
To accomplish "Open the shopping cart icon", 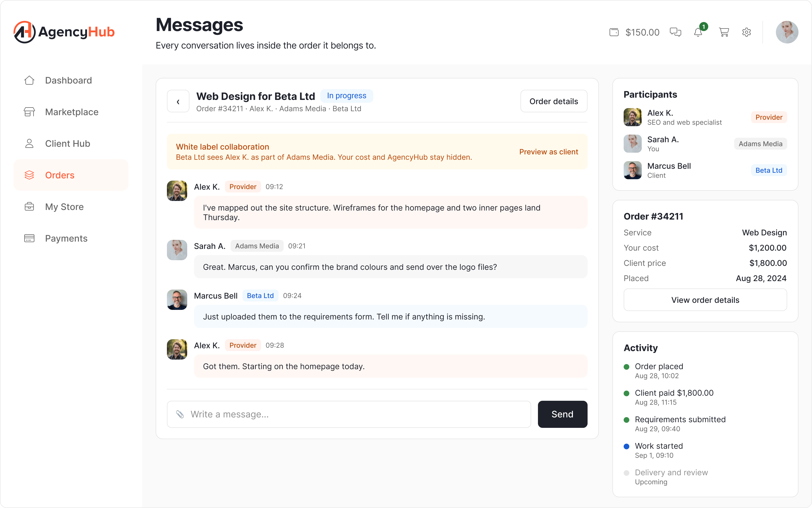I will coord(724,32).
